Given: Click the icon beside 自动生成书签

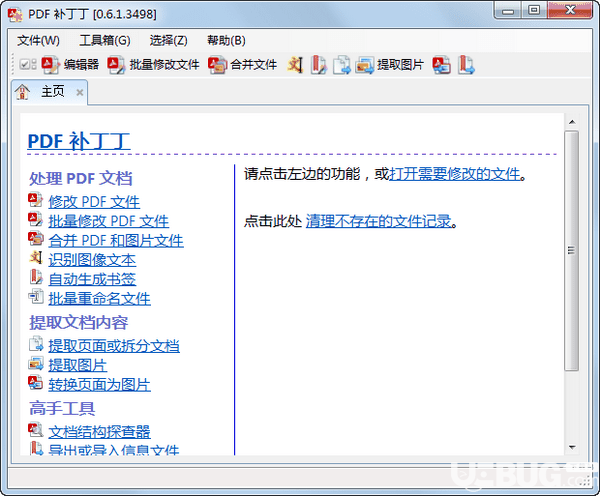Looking at the screenshot, I should pyautogui.click(x=36, y=277).
